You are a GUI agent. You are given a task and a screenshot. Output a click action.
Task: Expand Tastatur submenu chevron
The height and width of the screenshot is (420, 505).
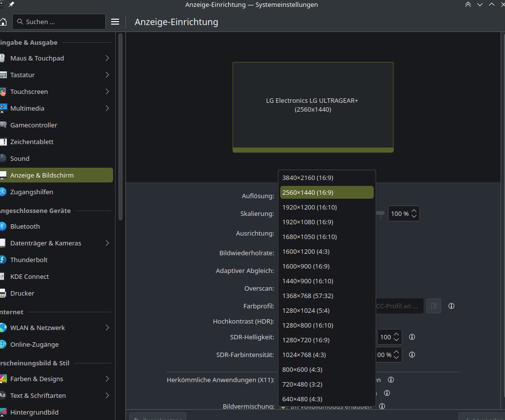coord(107,75)
